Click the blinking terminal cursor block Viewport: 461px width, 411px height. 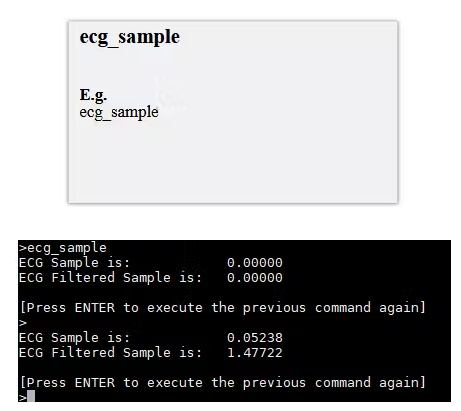coord(31,396)
